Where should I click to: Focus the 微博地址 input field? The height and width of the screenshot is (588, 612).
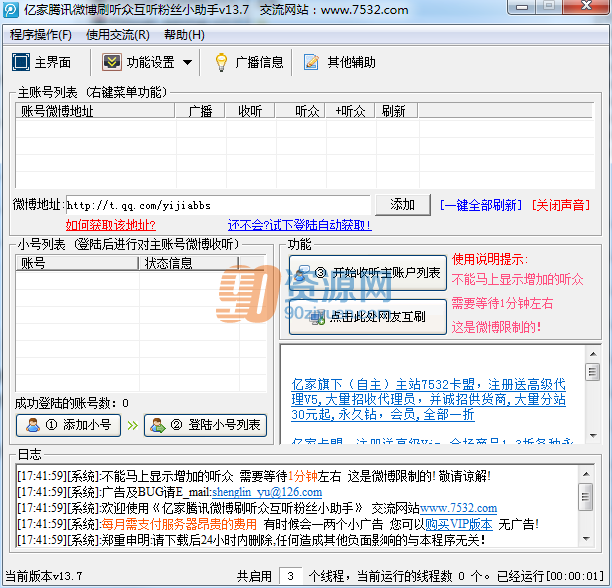[218, 205]
